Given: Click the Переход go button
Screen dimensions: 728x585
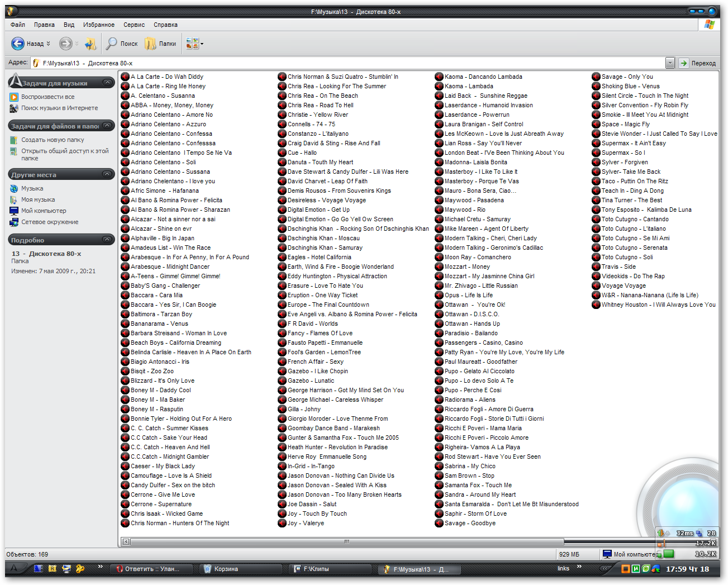Looking at the screenshot, I should coord(697,63).
